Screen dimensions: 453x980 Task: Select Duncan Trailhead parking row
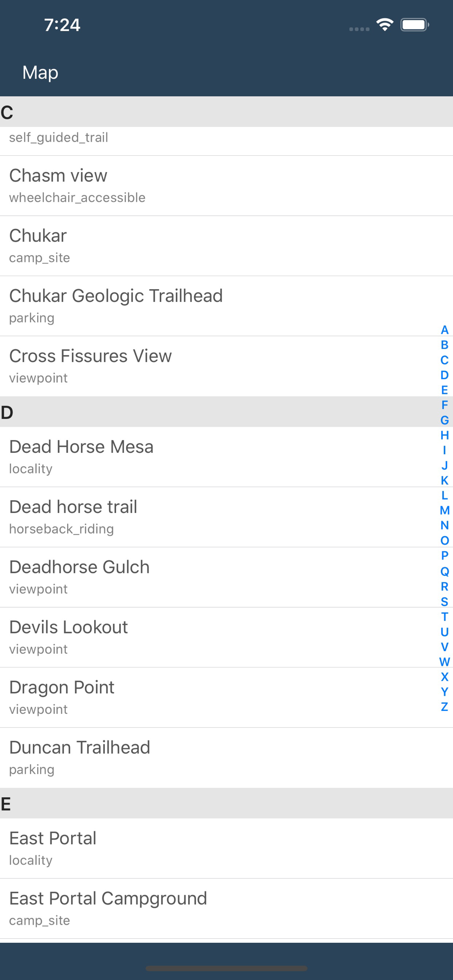point(226,758)
